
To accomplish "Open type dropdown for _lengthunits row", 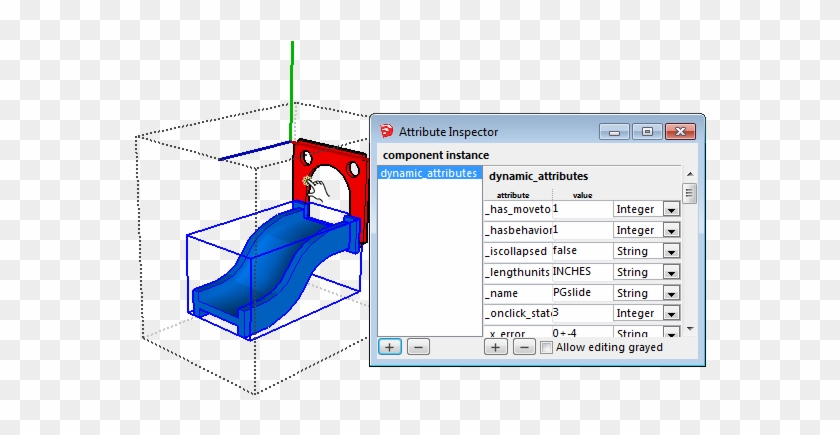I will 671,272.
